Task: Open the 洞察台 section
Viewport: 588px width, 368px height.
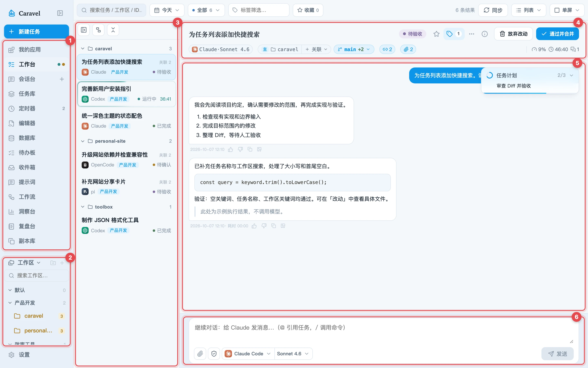Action: pos(37,212)
